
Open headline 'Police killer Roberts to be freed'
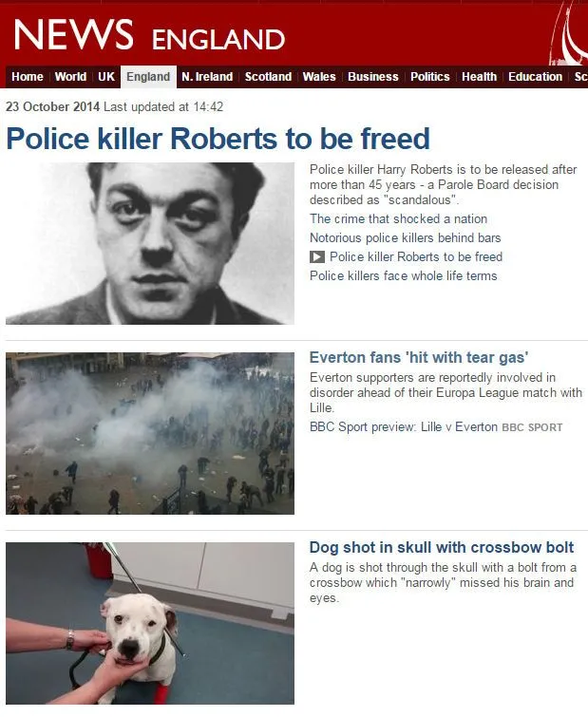click(x=218, y=139)
